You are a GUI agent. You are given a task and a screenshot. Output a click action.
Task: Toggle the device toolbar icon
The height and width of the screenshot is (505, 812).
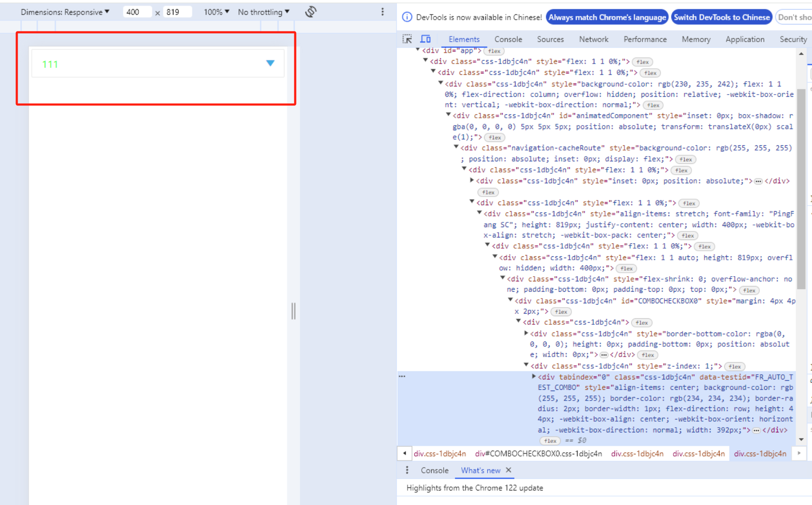click(x=426, y=39)
